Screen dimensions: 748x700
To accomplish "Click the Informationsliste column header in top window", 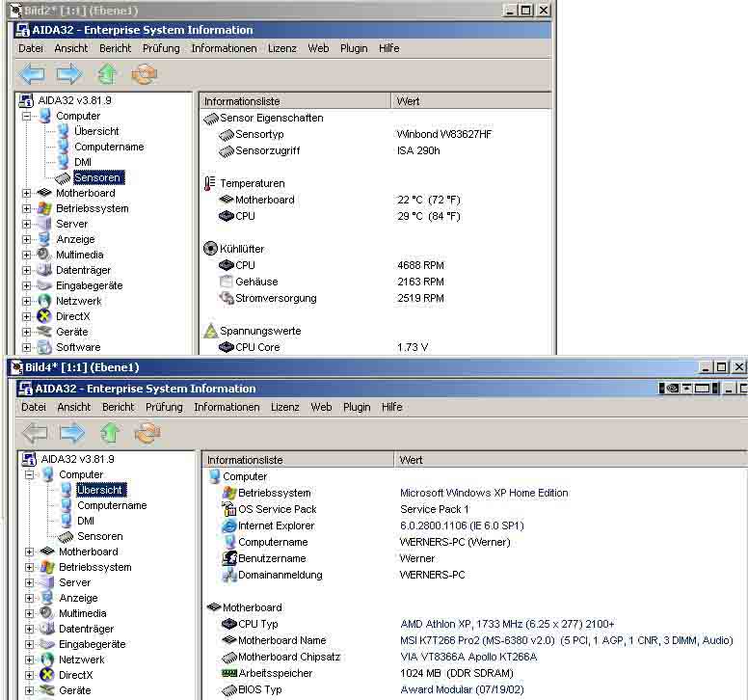I will [295, 101].
